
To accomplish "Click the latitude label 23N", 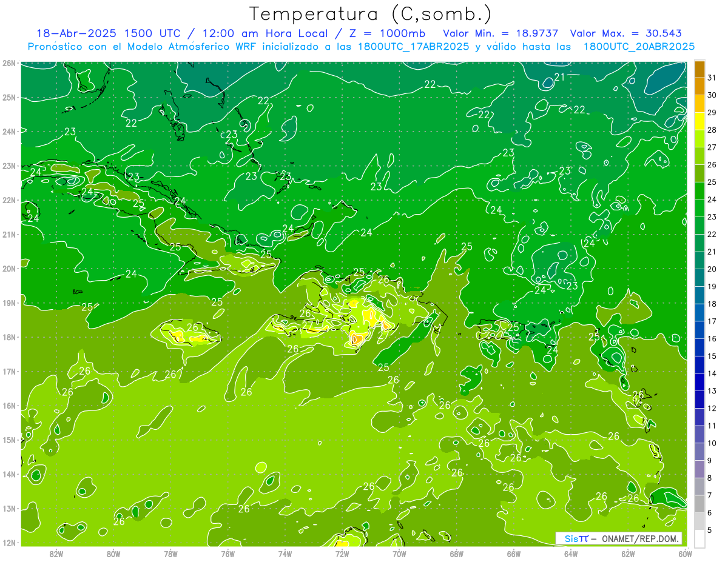I will tap(9, 166).
